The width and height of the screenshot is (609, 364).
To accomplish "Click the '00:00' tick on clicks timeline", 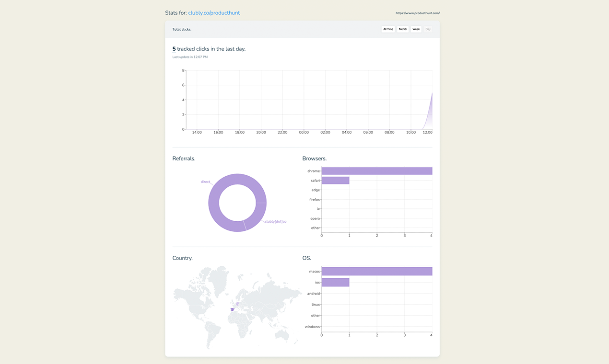I will (x=304, y=132).
